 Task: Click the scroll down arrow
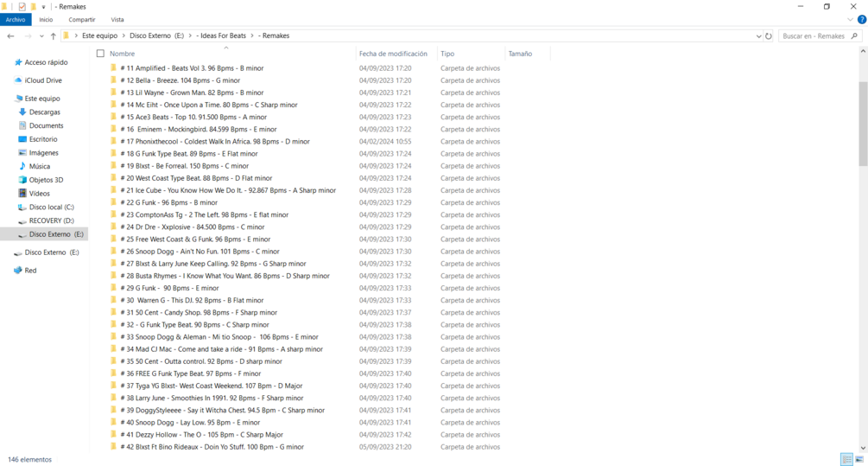click(x=863, y=448)
